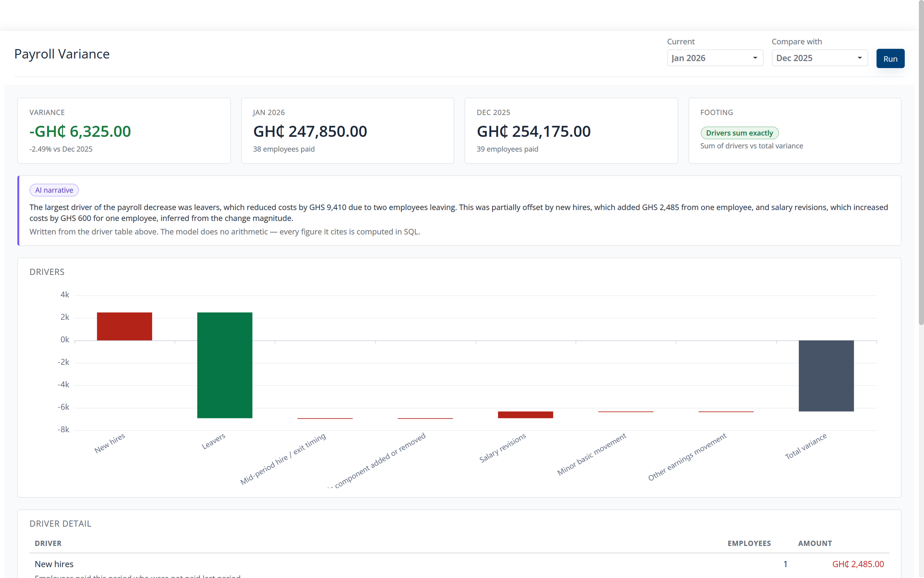Click the DRIVERS section heading

[x=47, y=272]
